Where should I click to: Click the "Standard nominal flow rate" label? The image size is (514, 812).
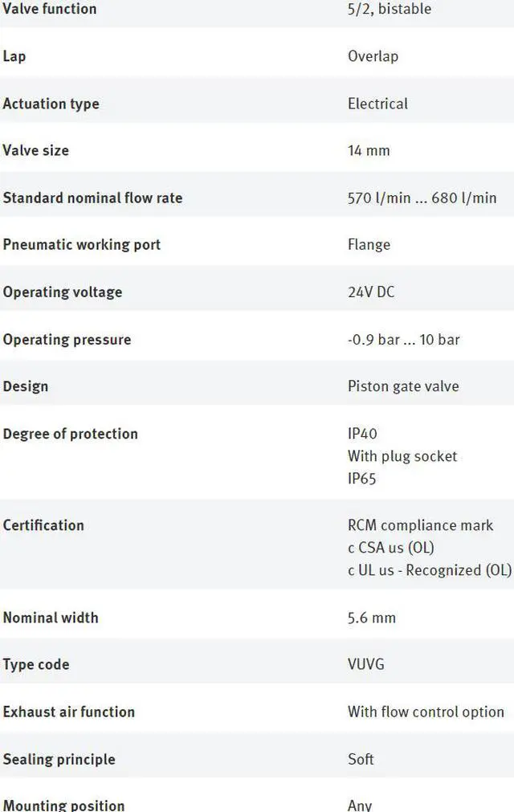point(92,198)
